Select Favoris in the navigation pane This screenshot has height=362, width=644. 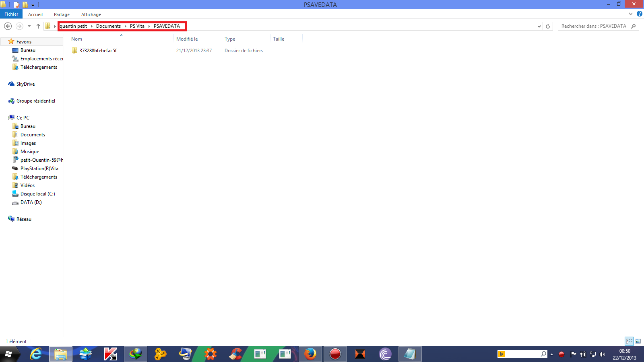point(24,42)
